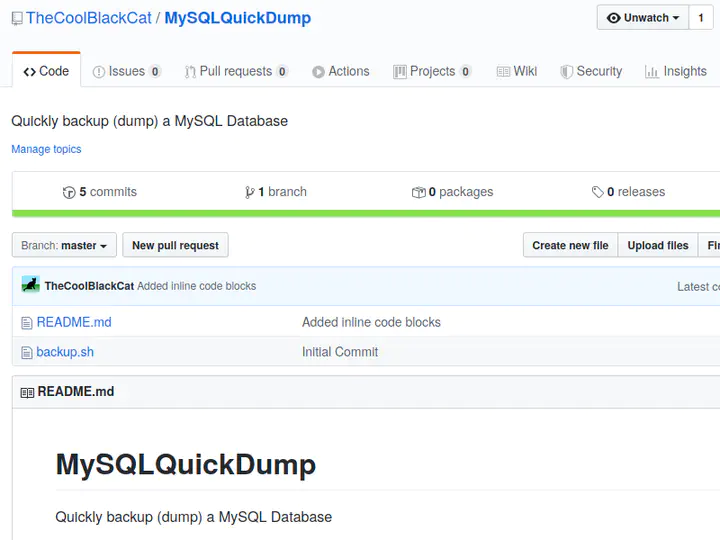Click the Issues exclamation circle icon
This screenshot has height=540, width=720.
pos(99,72)
